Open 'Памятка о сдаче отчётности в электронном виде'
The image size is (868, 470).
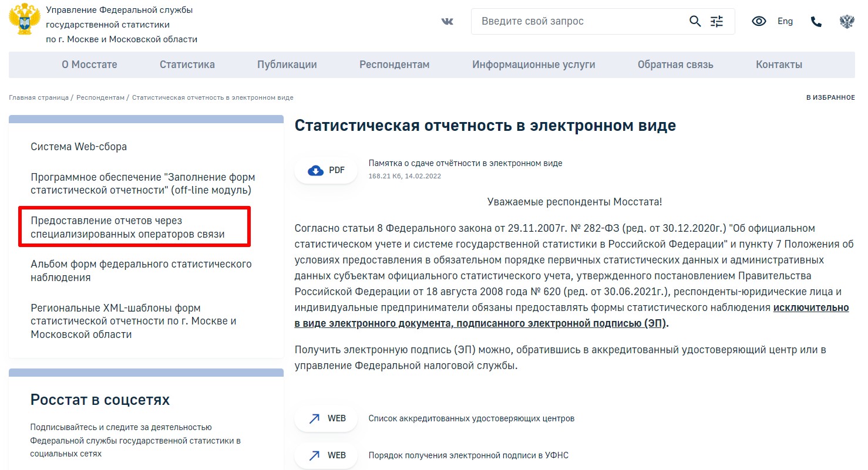[x=465, y=163]
